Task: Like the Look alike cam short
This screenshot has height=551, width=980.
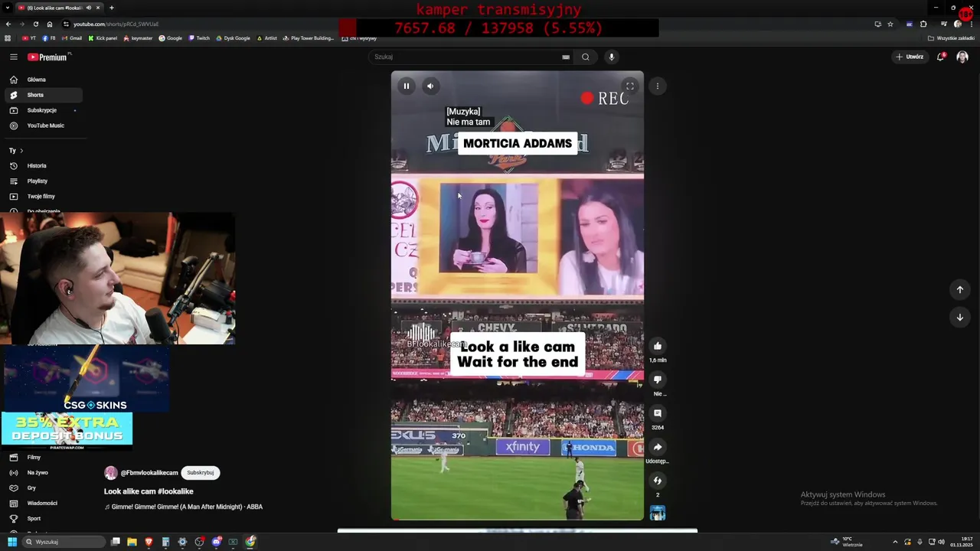Action: click(658, 346)
